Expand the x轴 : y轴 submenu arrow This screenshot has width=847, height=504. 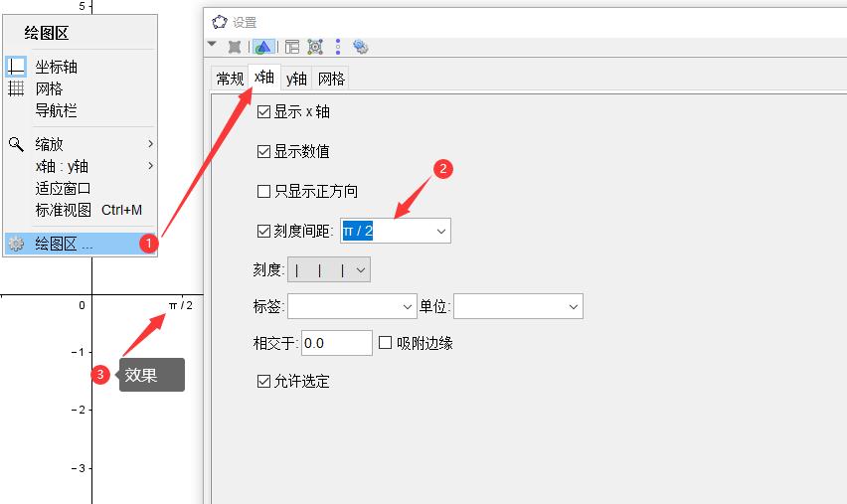click(x=150, y=166)
